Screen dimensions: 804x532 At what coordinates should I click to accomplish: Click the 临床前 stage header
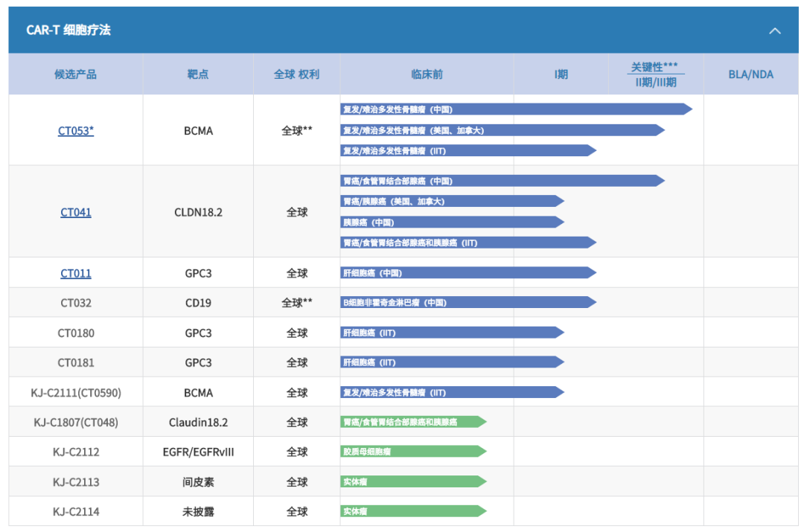click(427, 74)
